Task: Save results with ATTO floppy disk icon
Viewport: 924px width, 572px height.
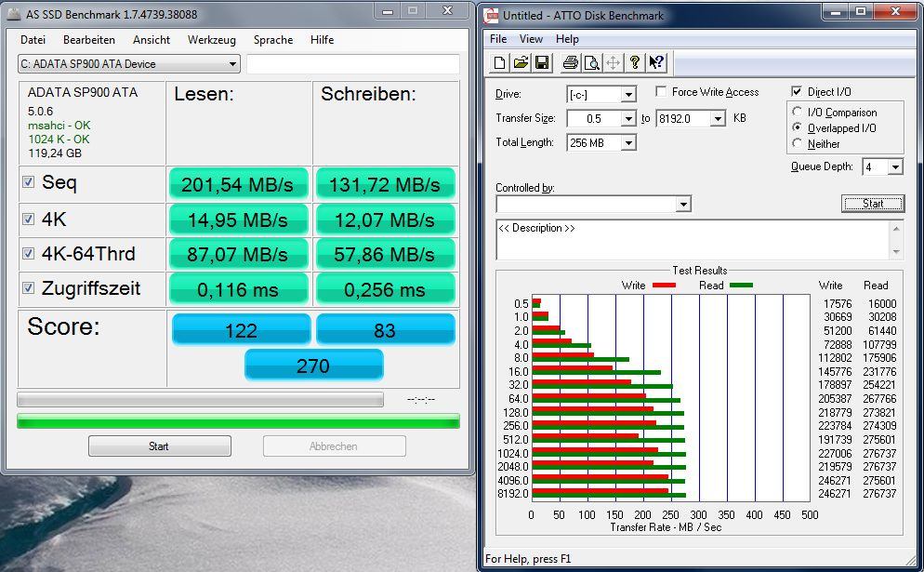Action: 542,62
